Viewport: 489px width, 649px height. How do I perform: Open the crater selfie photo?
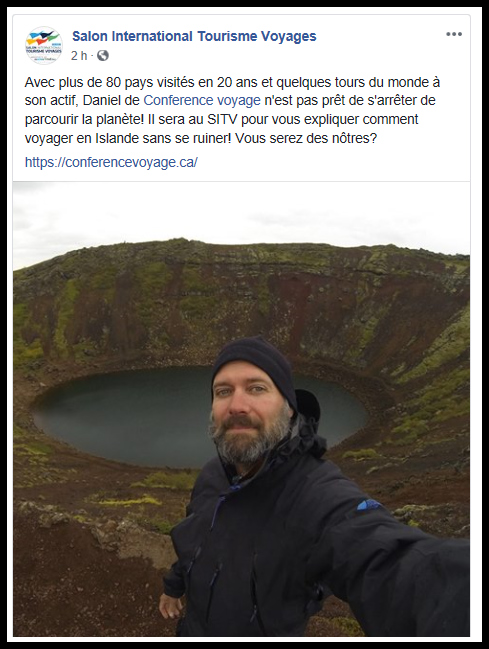click(241, 409)
